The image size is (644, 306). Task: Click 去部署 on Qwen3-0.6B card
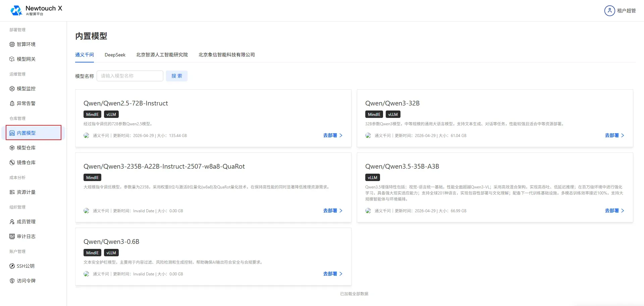pyautogui.click(x=330, y=274)
